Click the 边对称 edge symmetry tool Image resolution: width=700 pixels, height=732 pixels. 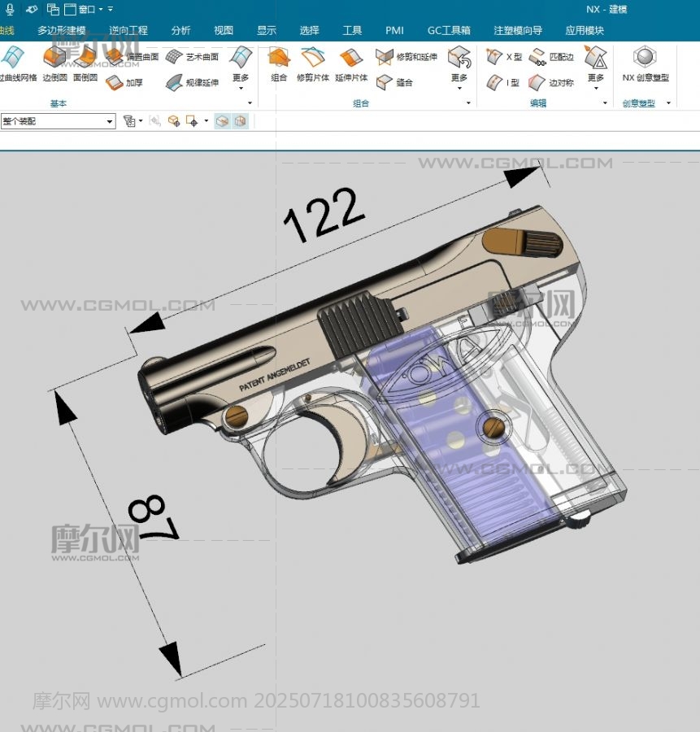tap(551, 83)
